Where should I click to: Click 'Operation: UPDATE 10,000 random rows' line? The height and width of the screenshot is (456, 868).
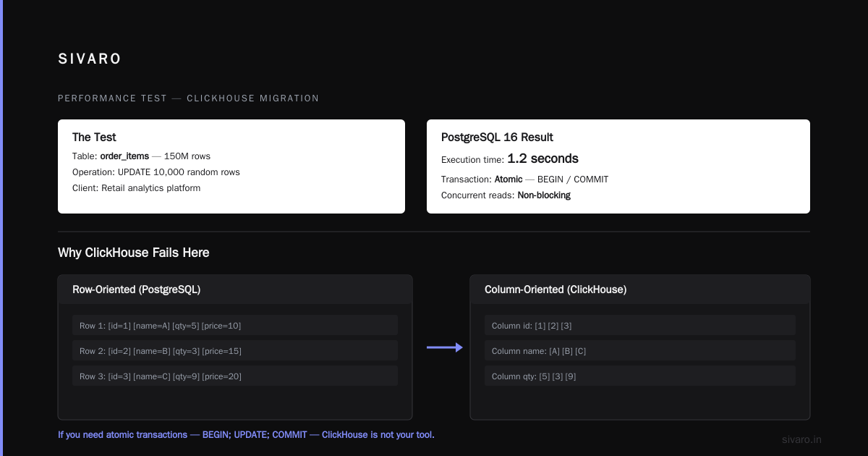point(156,172)
